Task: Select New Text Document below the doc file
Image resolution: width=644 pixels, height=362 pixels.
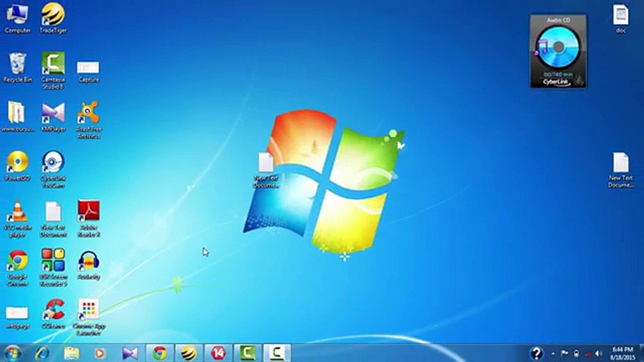Action: (621, 170)
